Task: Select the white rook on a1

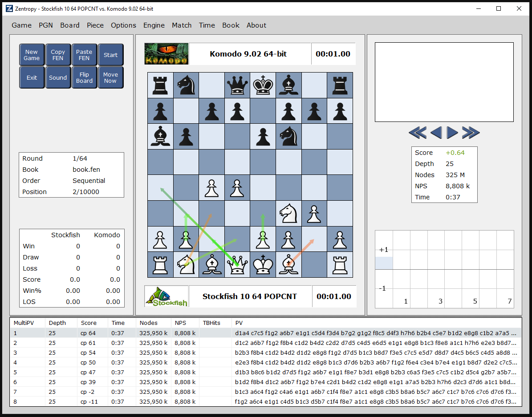Action: 160,265
